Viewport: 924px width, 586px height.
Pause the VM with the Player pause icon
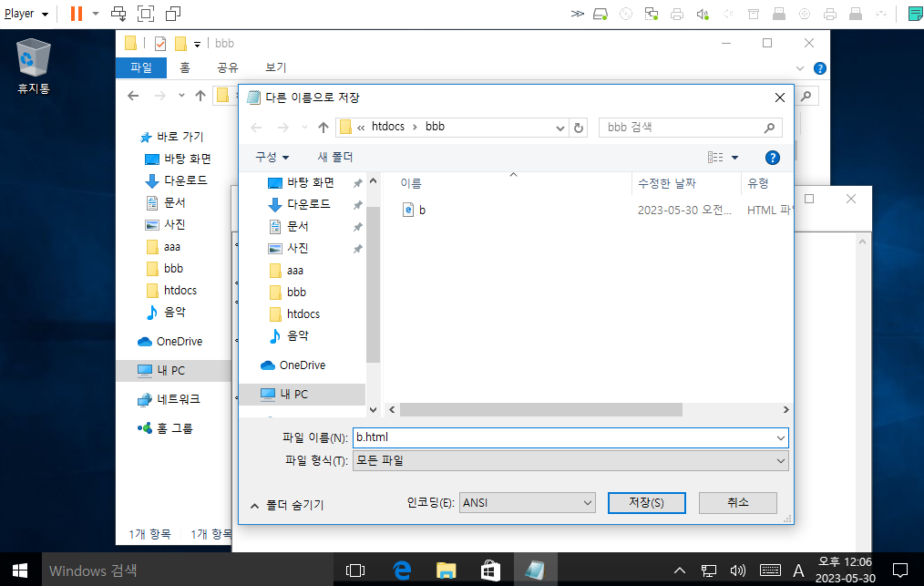[76, 14]
